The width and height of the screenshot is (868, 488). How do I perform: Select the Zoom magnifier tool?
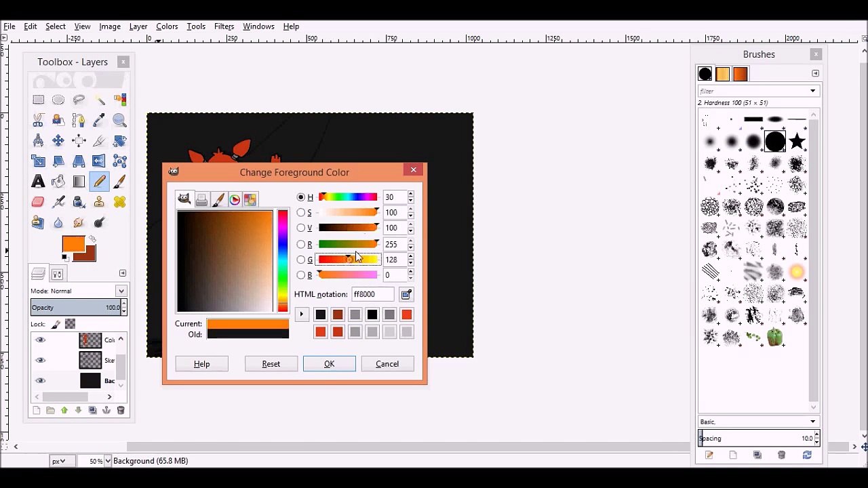[x=120, y=120]
